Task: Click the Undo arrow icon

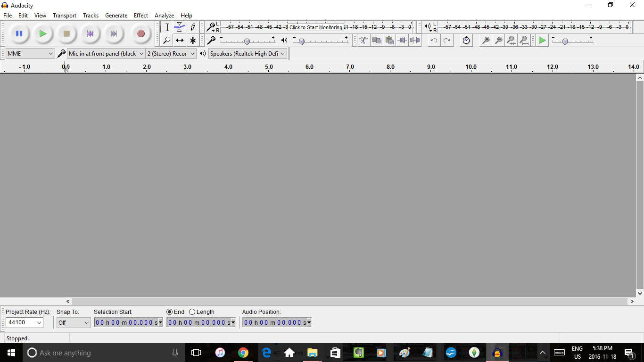Action: 434,41
